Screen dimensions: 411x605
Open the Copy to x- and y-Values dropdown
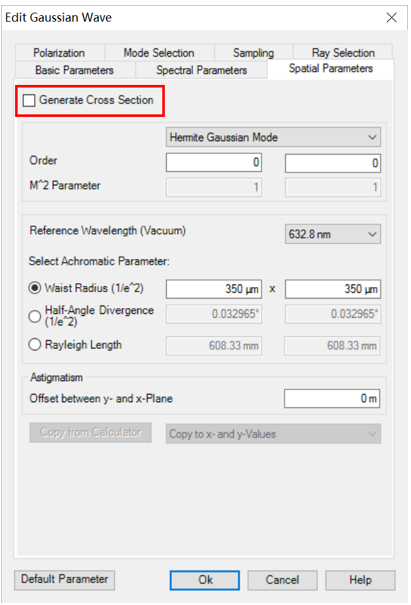pos(273,434)
